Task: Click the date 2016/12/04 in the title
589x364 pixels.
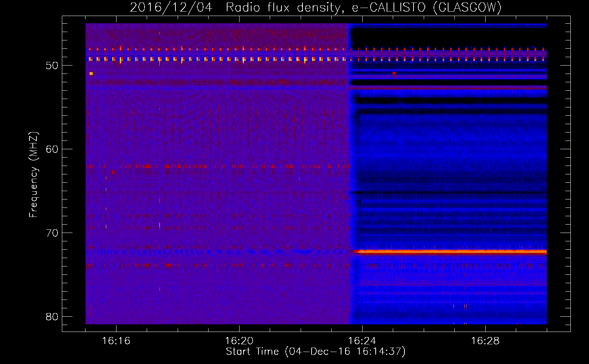Action: (171, 7)
